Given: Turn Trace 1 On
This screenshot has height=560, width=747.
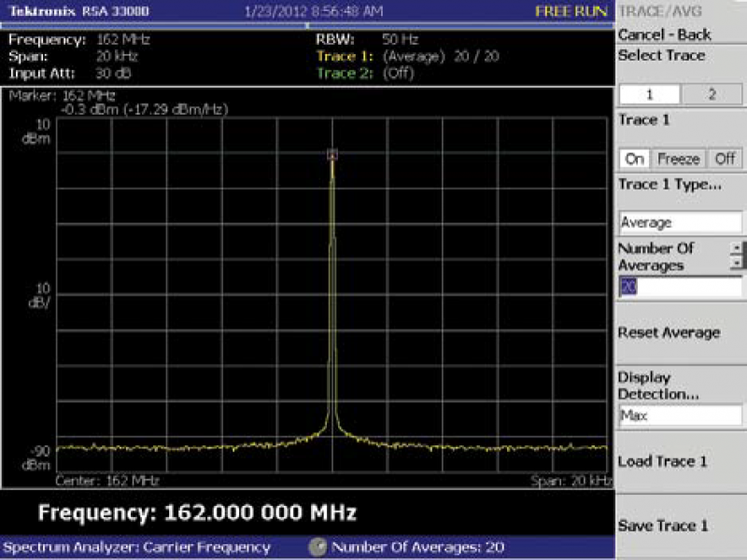Looking at the screenshot, I should point(636,159).
